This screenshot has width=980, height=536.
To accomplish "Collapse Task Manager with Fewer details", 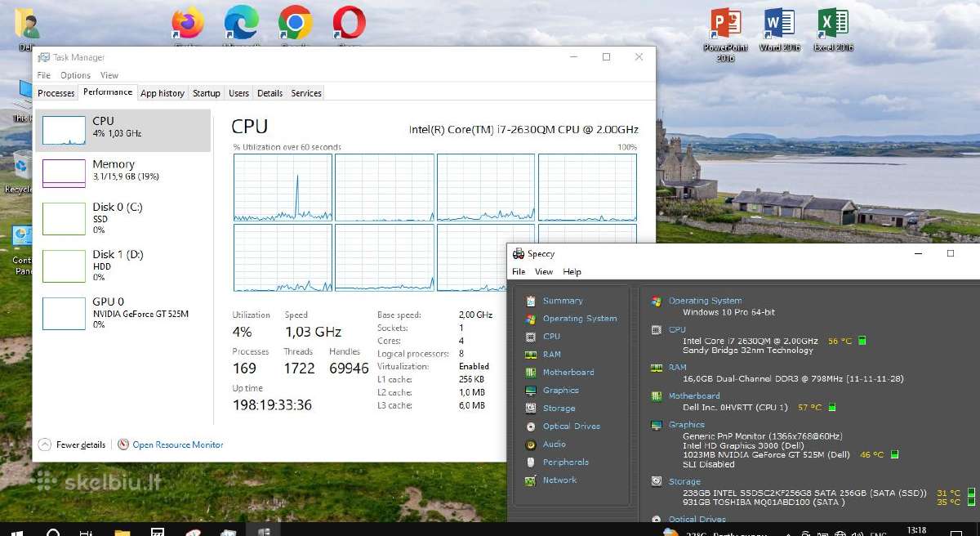I will pyautogui.click(x=73, y=444).
